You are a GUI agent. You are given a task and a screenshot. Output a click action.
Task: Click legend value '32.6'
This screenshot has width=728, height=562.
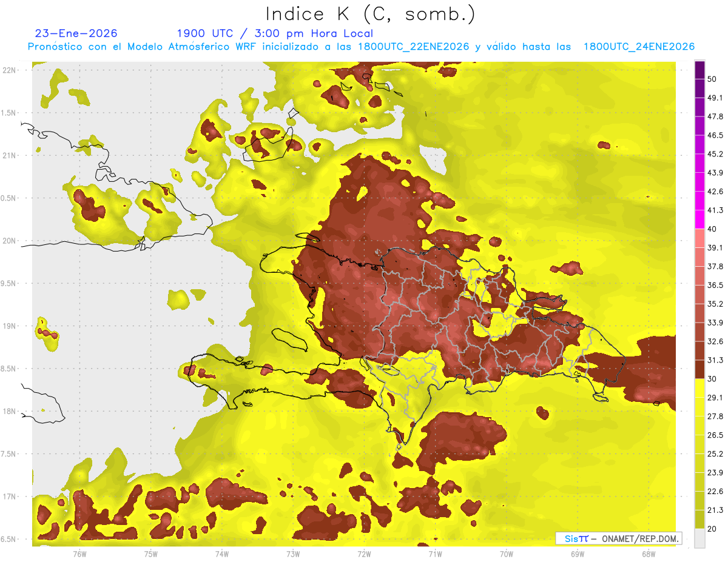pyautogui.click(x=715, y=341)
